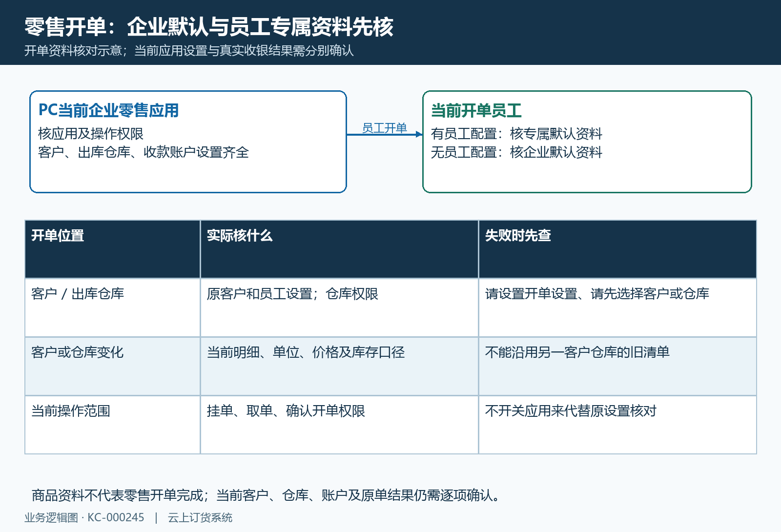Select the cell 请设置开单设置、请先选择客户或仓库
781x532 pixels.
click(x=617, y=307)
